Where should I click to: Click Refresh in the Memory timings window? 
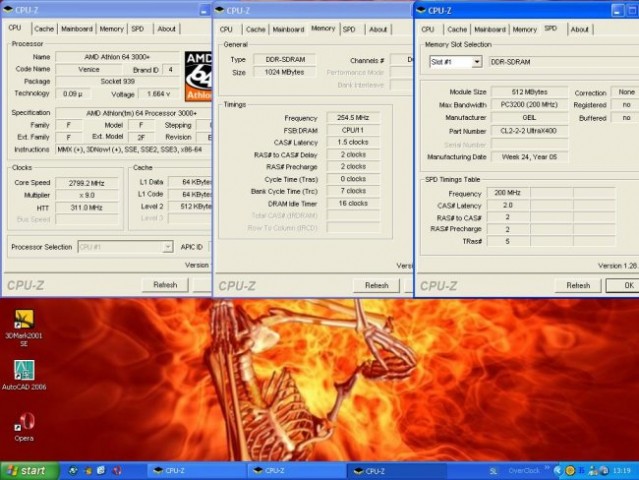(377, 285)
